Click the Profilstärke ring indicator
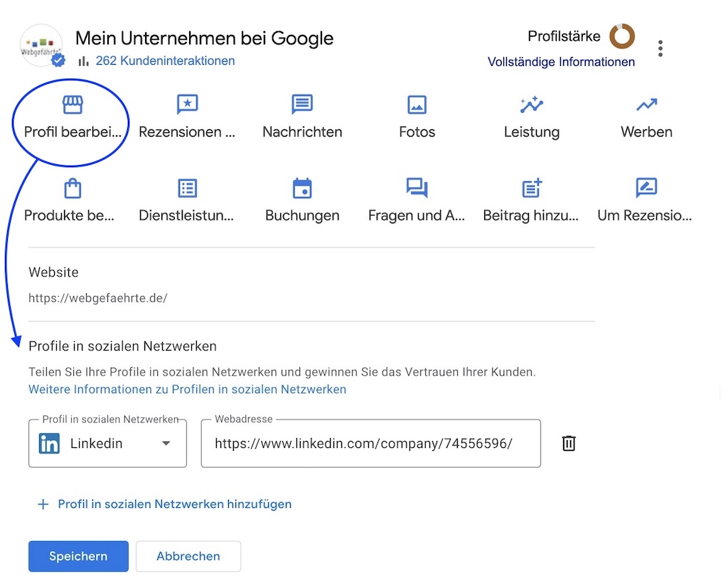The width and height of the screenshot is (728, 581). coord(622,36)
